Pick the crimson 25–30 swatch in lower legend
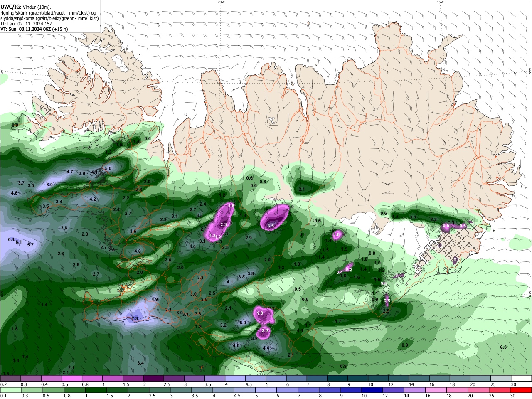This screenshot has height=399, width=532. point(500,390)
